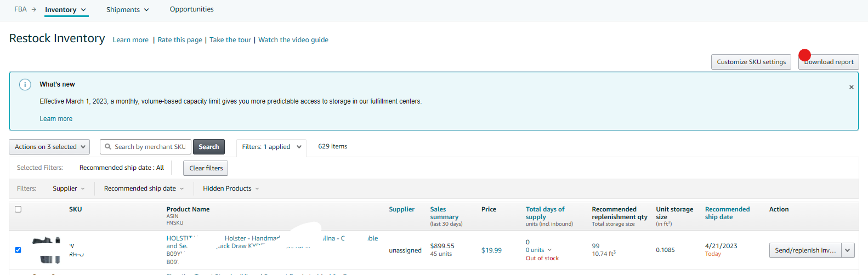Open Recommended ship date filter

[144, 188]
